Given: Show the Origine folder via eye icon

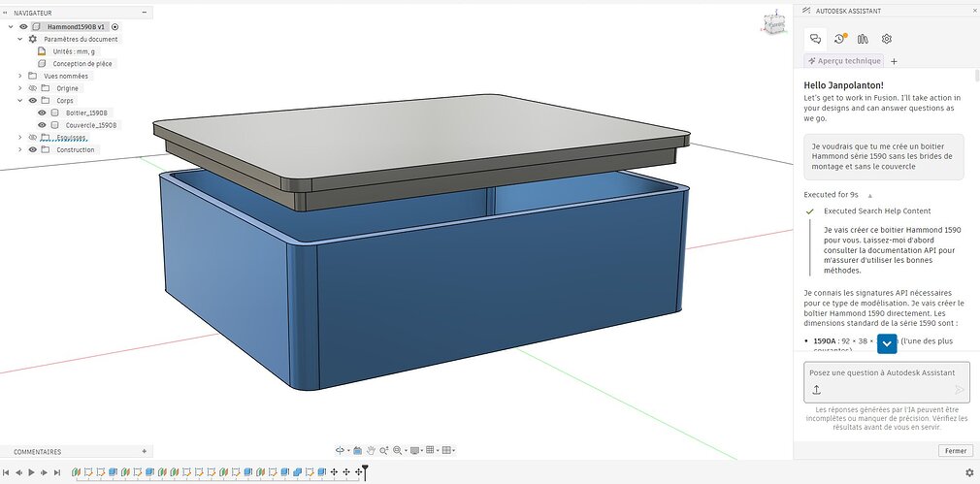Looking at the screenshot, I should click(x=32, y=88).
